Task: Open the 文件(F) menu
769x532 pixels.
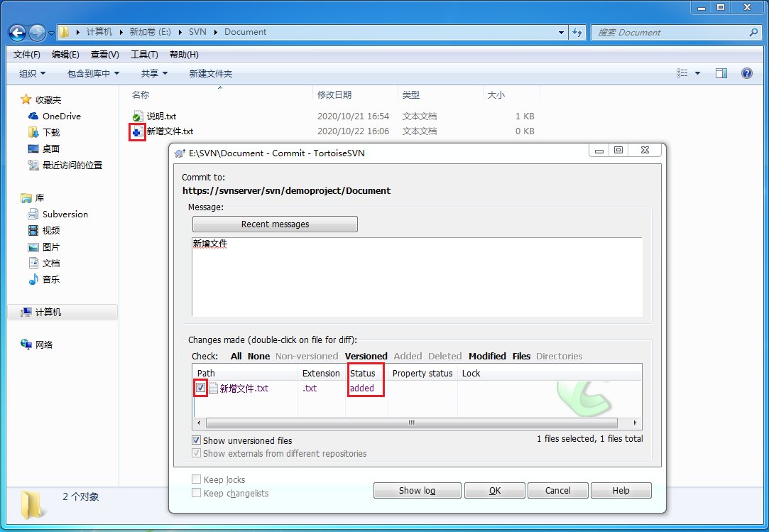Action: (x=26, y=55)
